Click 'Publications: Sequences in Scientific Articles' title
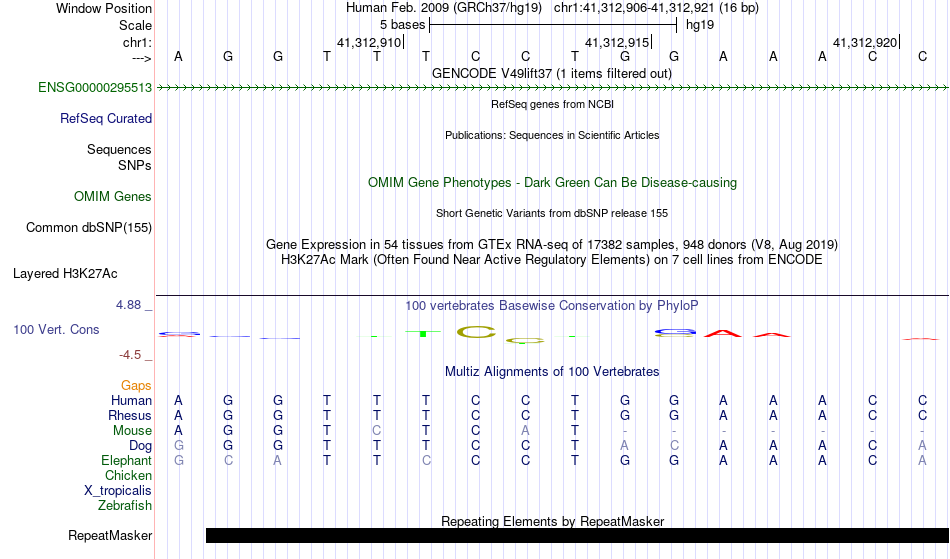Screen dimensions: 950x559 pos(552,135)
